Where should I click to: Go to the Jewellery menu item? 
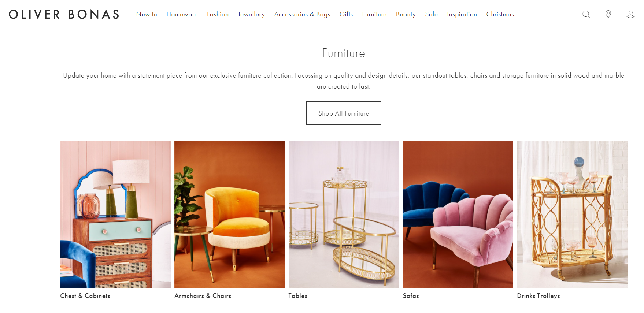(251, 14)
